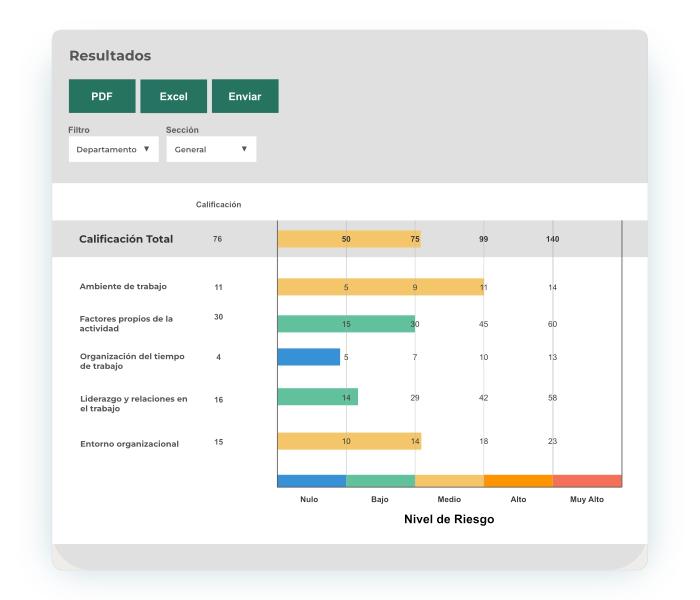Select the Entorno organizacional yellow bar
Viewport: 700px width, 600px height.
tap(349, 441)
